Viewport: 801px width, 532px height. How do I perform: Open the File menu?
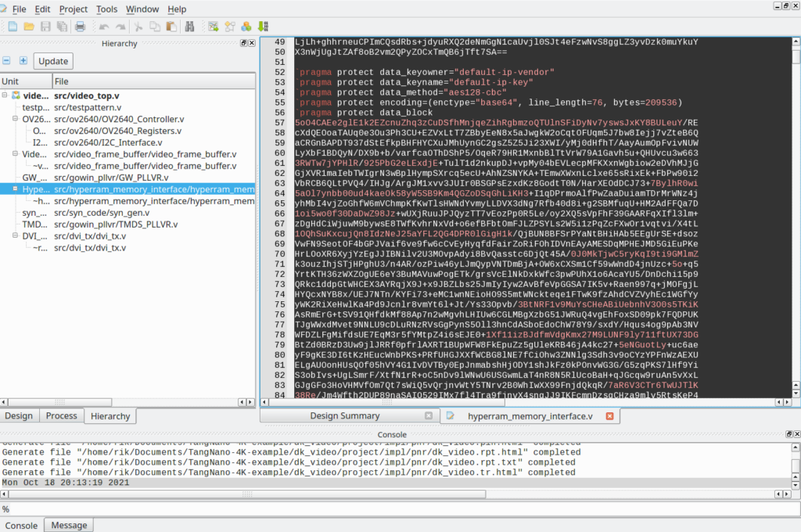(x=19, y=9)
